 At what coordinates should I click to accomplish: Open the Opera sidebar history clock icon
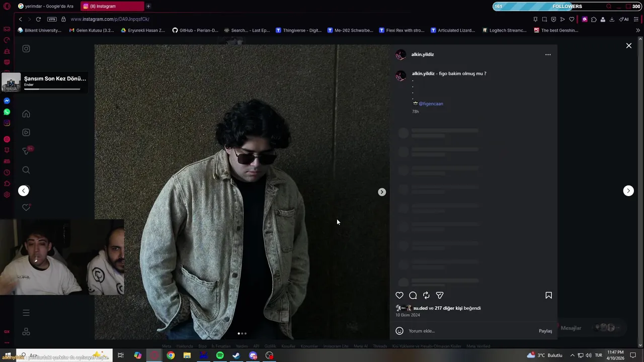point(7,172)
